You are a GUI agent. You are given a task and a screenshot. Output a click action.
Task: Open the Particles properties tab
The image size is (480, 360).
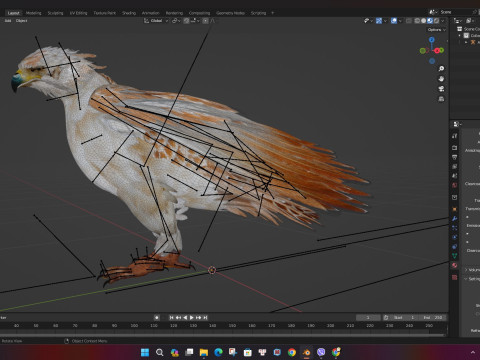[455, 228]
